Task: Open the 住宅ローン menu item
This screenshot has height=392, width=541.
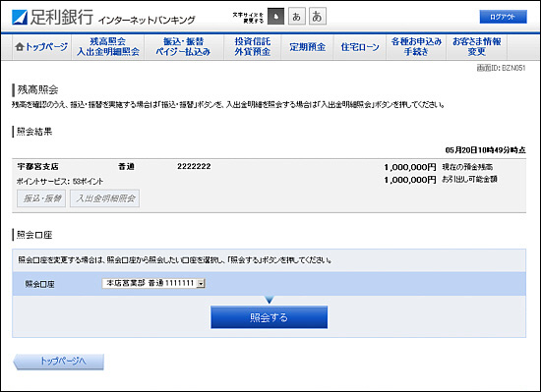Action: tap(359, 47)
